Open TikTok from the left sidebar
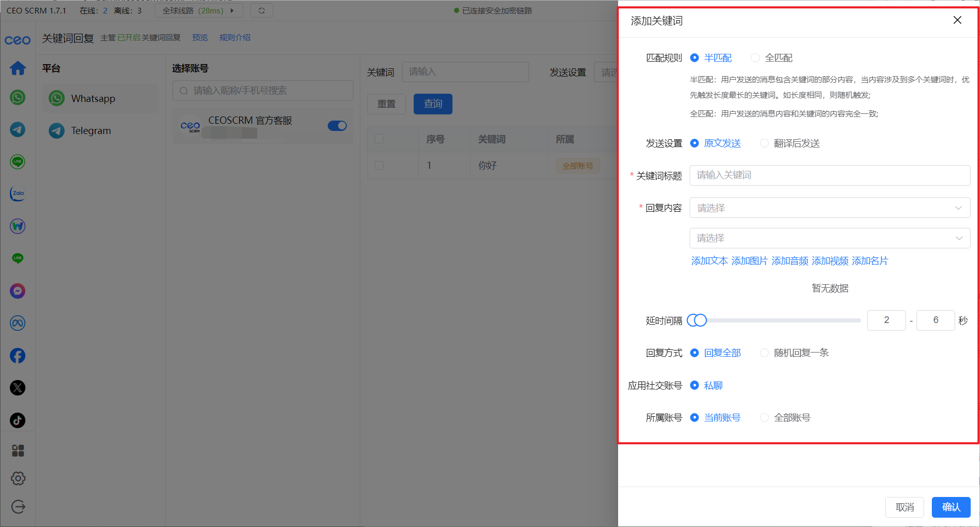980x527 pixels. (x=18, y=420)
